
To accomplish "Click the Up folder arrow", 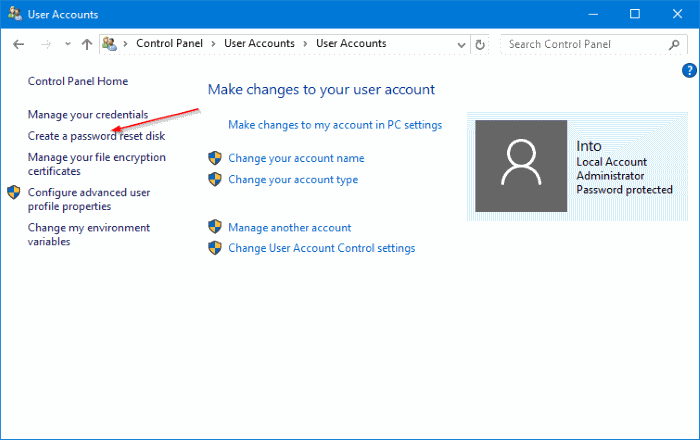I will [x=87, y=44].
